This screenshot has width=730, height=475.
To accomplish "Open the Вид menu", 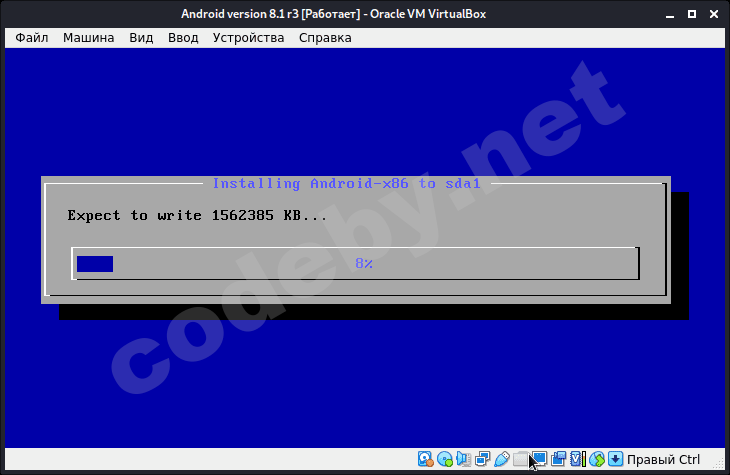I will pos(141,38).
